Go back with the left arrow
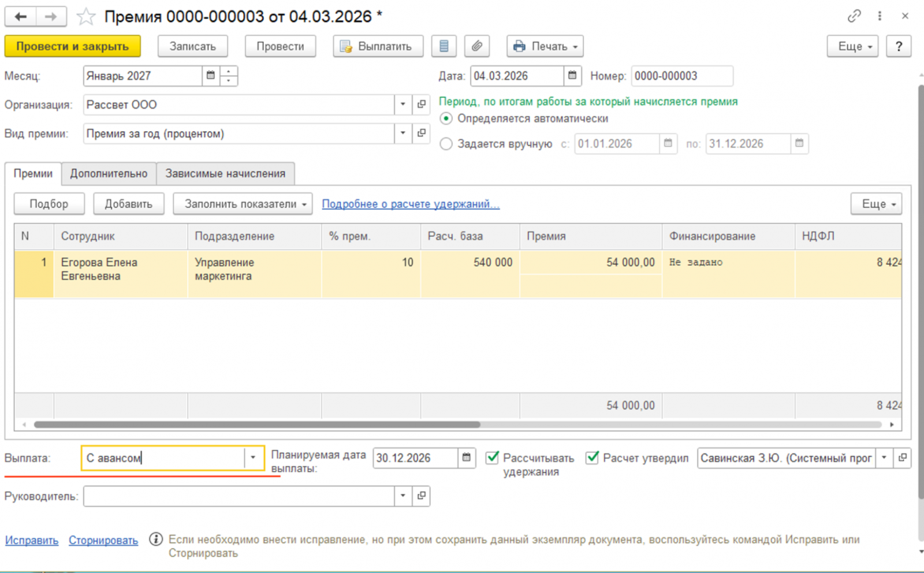The width and height of the screenshot is (924, 573). (21, 17)
